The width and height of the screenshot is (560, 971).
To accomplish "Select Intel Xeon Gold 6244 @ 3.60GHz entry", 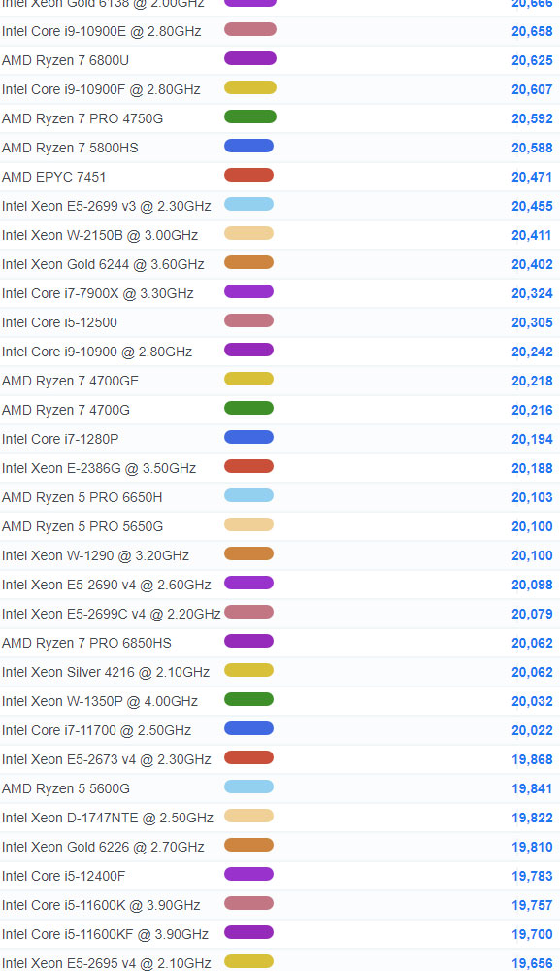I will (103, 264).
